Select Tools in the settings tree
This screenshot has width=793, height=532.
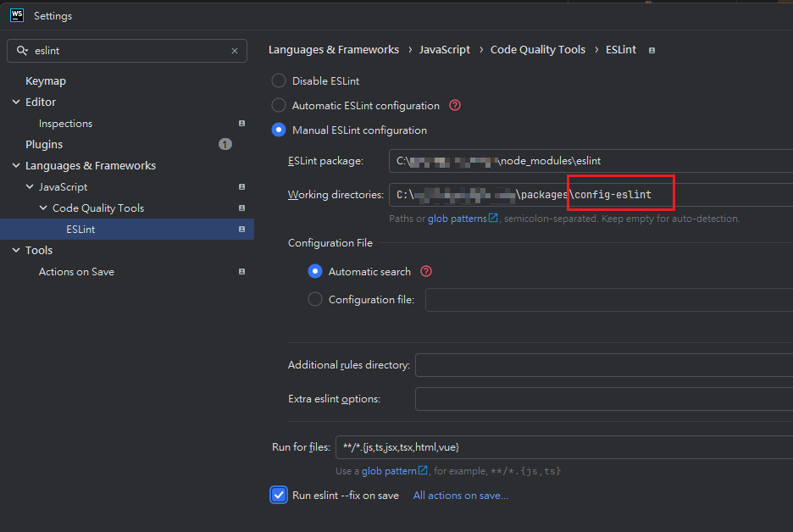click(x=39, y=250)
